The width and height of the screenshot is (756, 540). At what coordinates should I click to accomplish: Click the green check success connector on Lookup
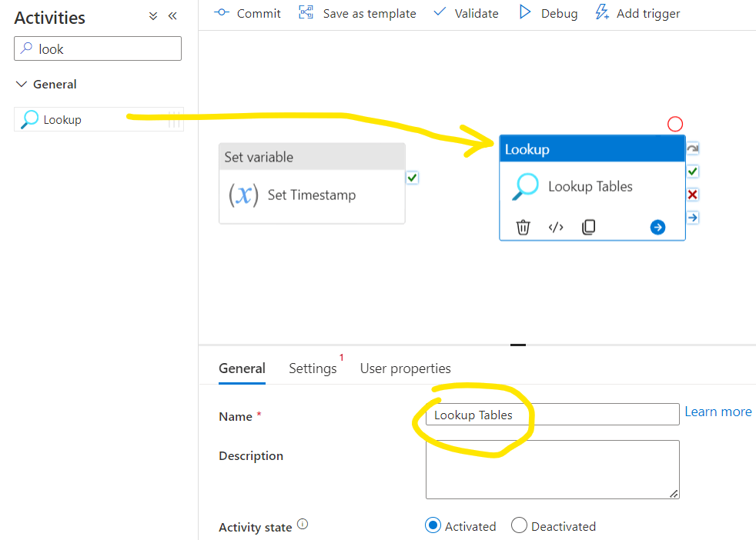tap(692, 172)
